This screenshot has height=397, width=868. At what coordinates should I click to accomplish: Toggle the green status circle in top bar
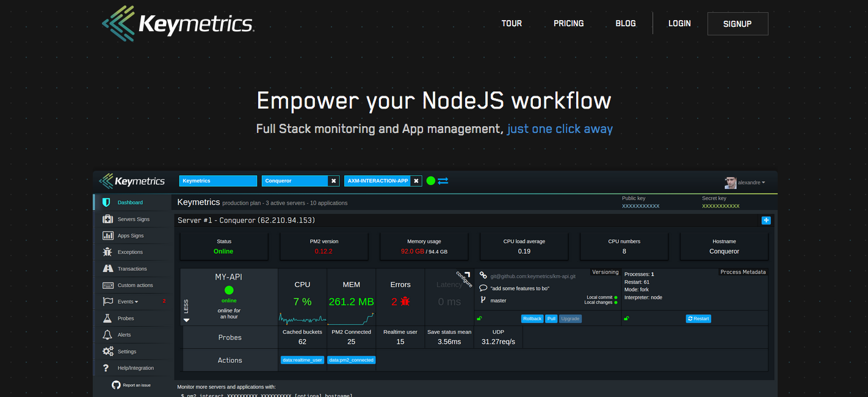pyautogui.click(x=431, y=181)
